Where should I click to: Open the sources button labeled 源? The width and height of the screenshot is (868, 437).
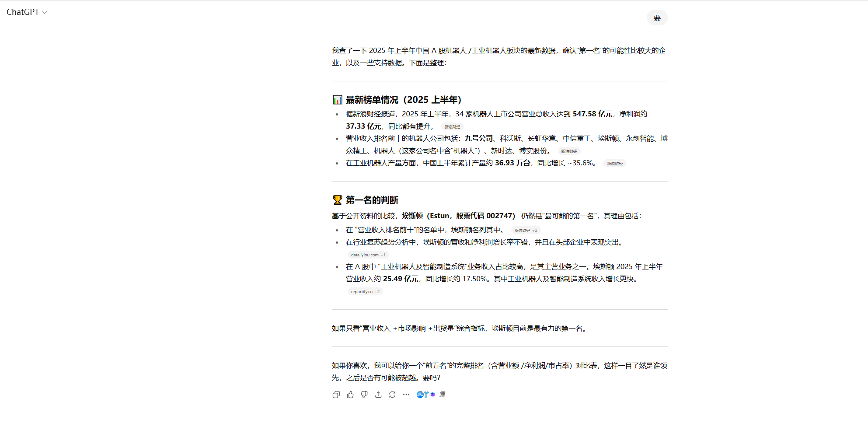pyautogui.click(x=431, y=395)
